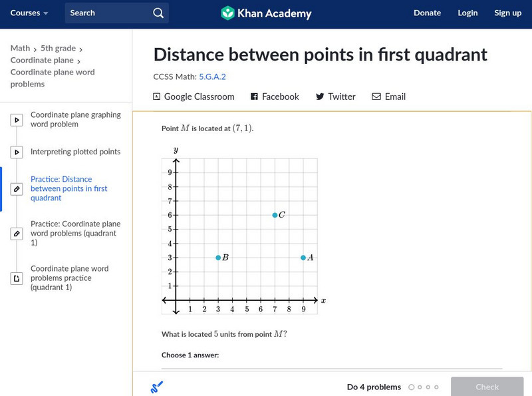Select point C on the graph

[275, 215]
